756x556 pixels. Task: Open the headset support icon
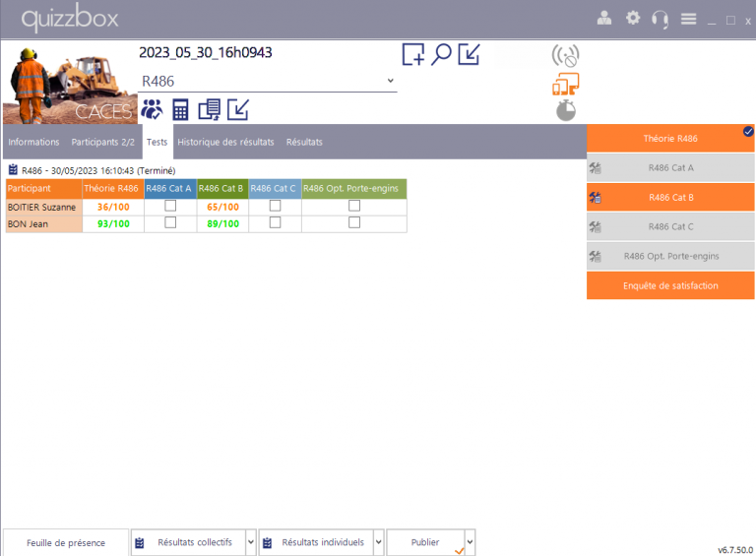(x=661, y=19)
